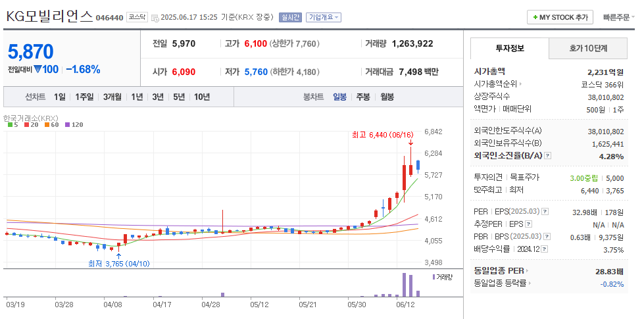Click the 06/12 date axis label
The image size is (644, 319).
(x=405, y=305)
